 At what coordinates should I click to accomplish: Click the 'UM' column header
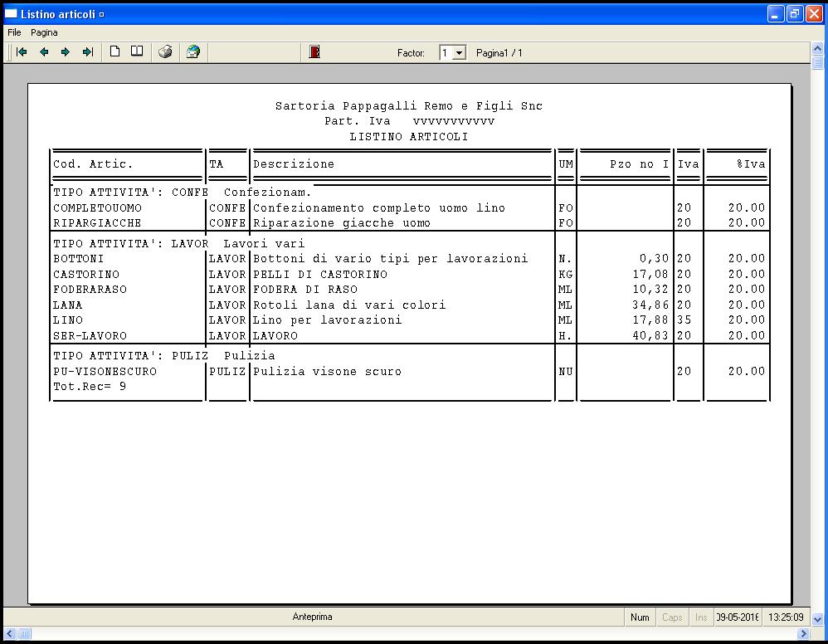click(x=566, y=164)
